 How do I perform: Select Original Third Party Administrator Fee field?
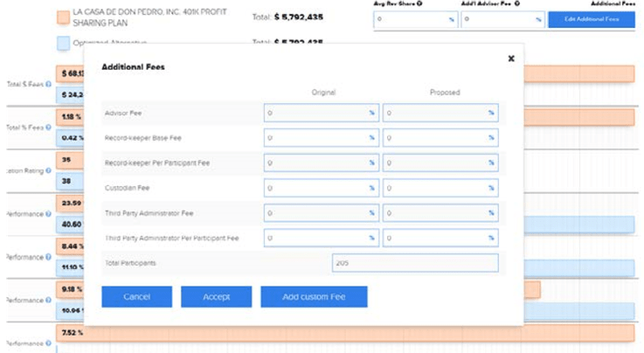320,212
